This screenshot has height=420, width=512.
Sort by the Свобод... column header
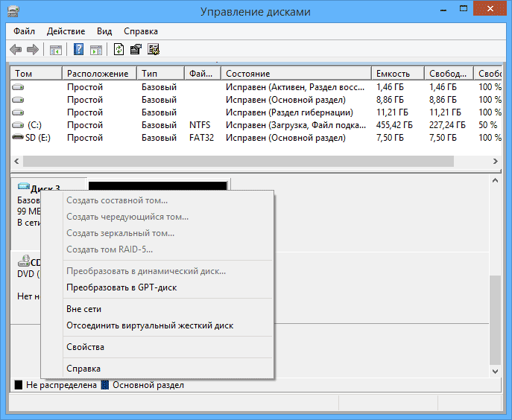click(x=449, y=74)
